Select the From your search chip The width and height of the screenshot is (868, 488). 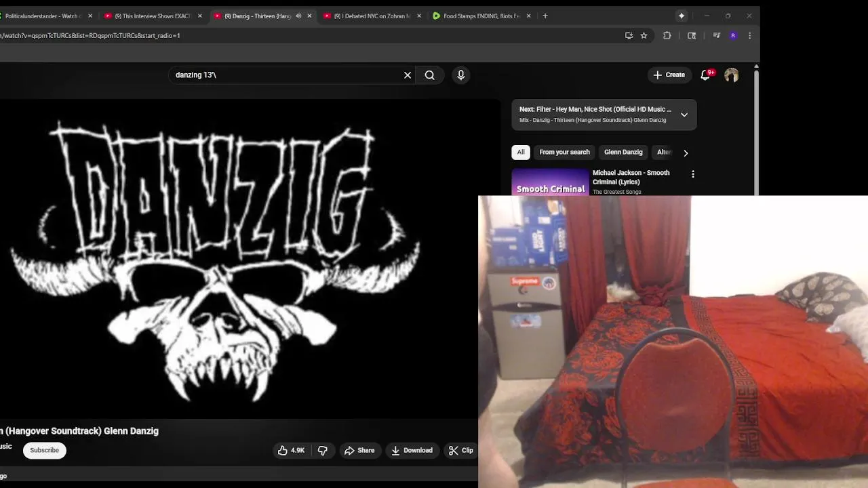pos(564,152)
